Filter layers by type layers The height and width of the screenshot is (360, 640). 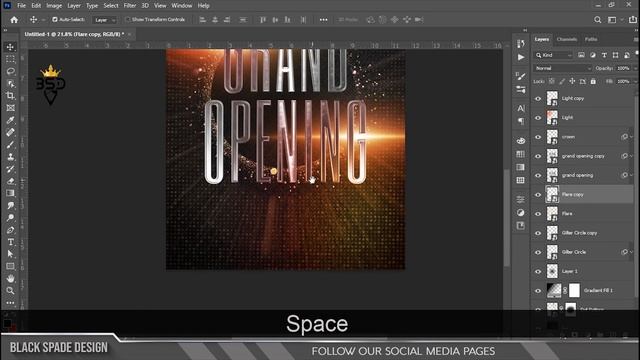coord(604,55)
